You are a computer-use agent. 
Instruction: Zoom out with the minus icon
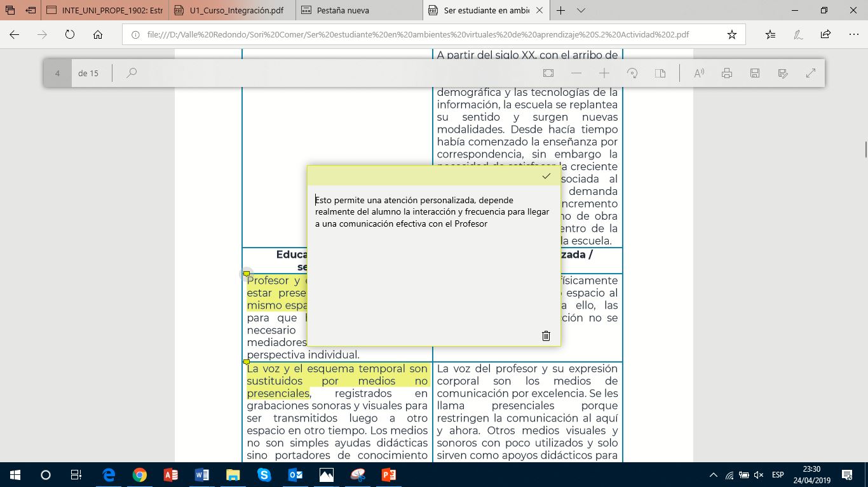(576, 73)
